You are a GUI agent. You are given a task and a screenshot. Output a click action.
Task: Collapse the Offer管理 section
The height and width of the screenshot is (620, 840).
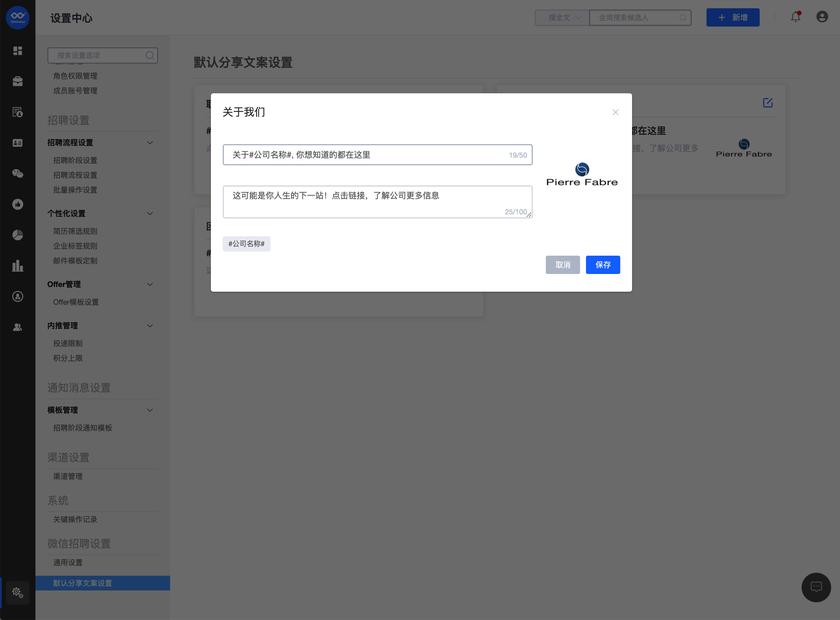tap(150, 285)
